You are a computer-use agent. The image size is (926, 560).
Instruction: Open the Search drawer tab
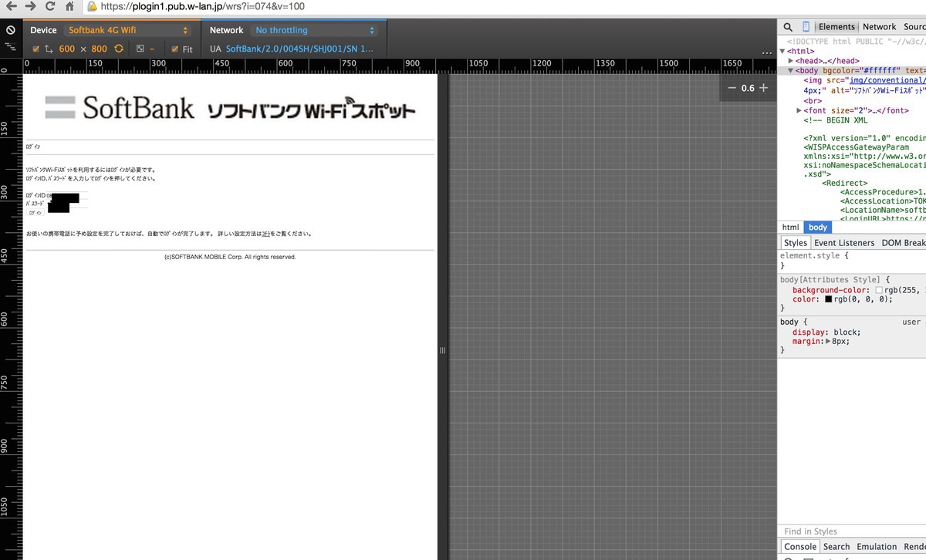point(836,547)
